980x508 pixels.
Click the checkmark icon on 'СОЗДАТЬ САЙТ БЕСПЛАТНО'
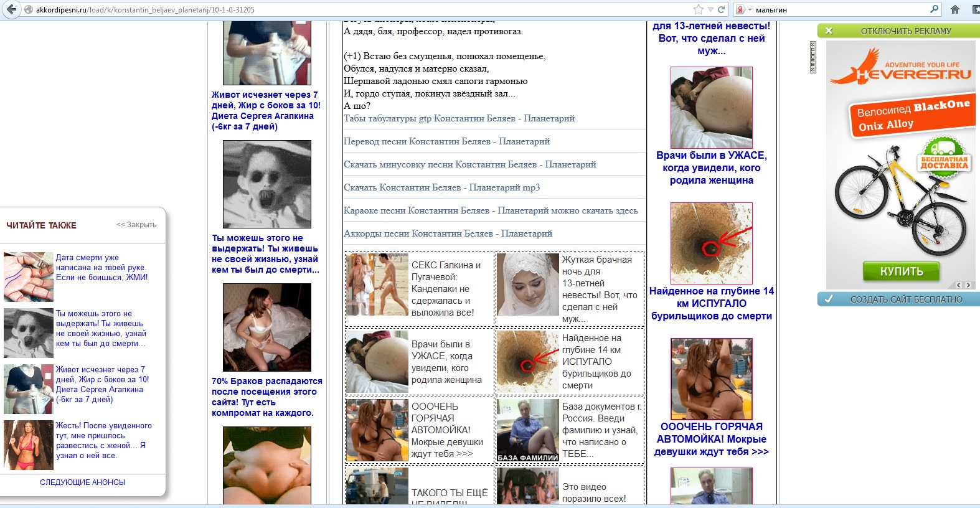(828, 299)
